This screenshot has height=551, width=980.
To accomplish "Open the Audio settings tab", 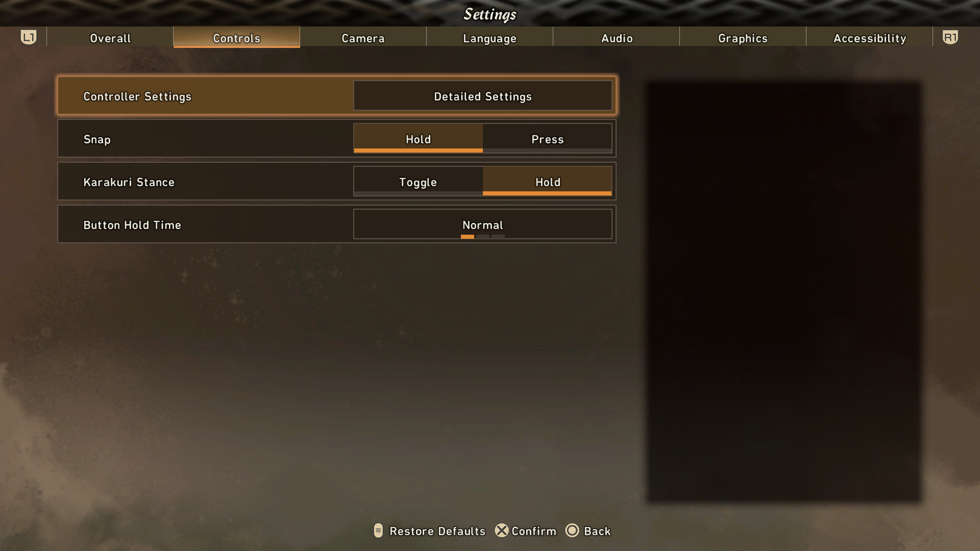I will point(617,38).
